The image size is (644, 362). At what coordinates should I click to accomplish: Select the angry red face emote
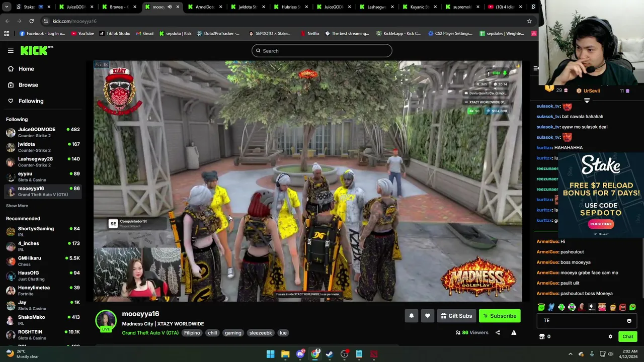pos(622,307)
